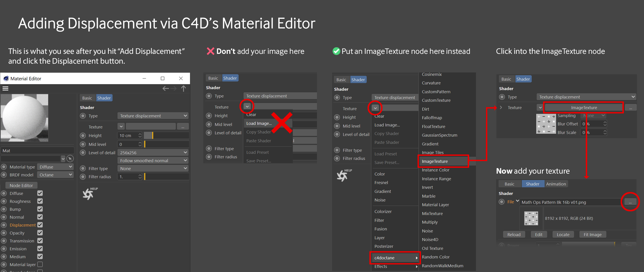The image size is (644, 272).
Task: Open the BRDF model Octane dropdown
Action: (x=55, y=175)
